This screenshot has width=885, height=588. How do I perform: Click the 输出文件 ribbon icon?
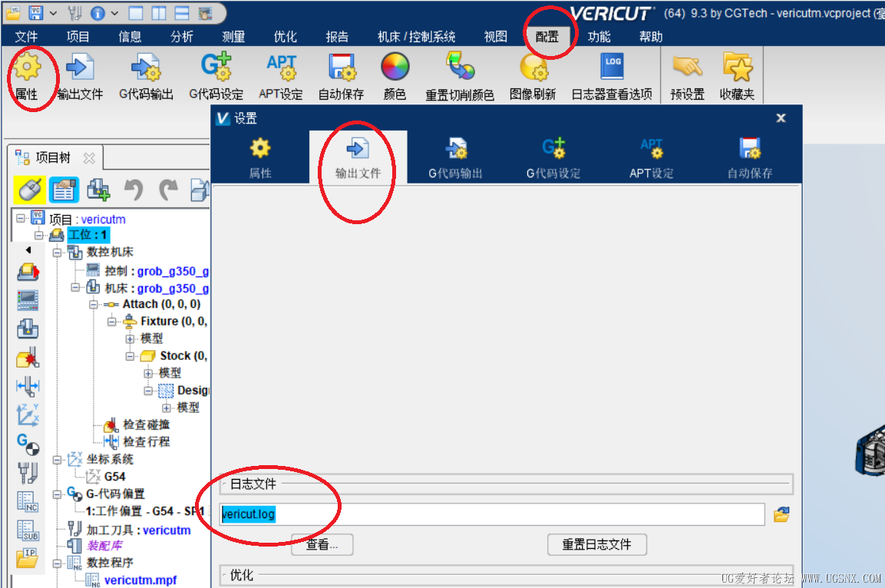[x=80, y=77]
